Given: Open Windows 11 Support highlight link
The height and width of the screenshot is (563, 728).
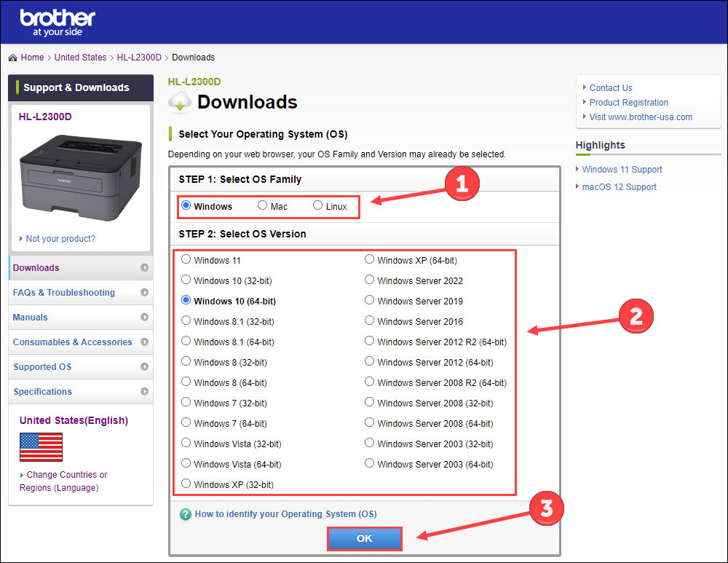Looking at the screenshot, I should [622, 170].
